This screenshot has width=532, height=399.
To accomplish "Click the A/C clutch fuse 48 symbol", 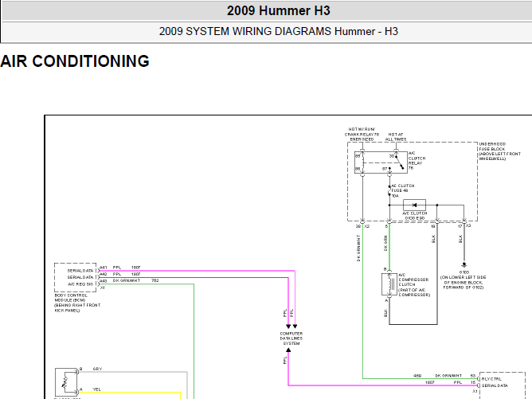I will 389,192.
